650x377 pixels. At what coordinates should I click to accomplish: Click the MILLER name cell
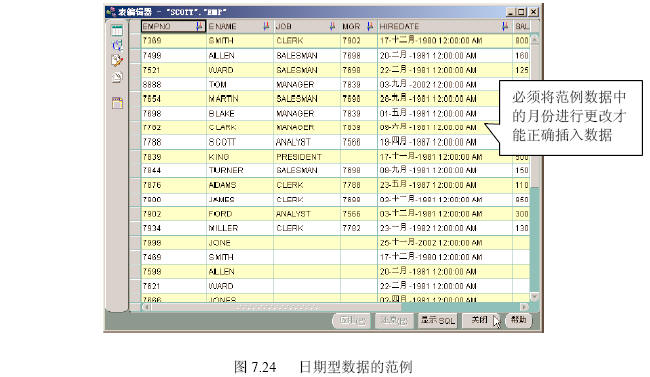click(240, 228)
